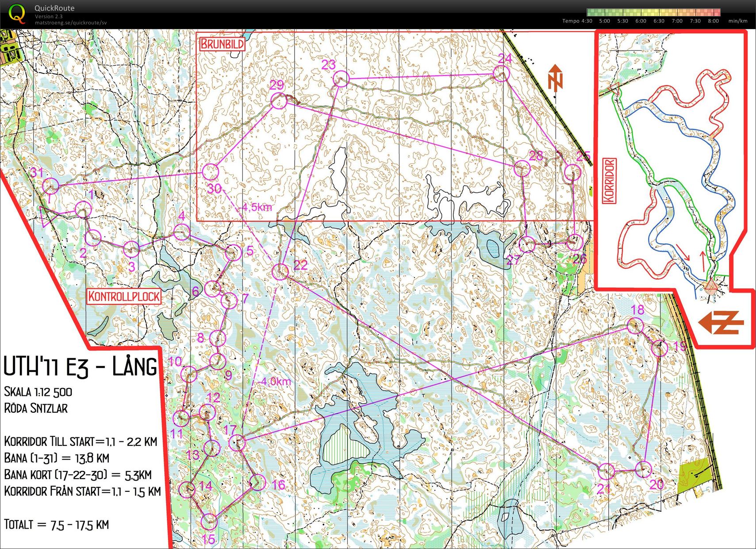Click the 4,0km distance label
This screenshot has height=549, width=756.
point(275,381)
